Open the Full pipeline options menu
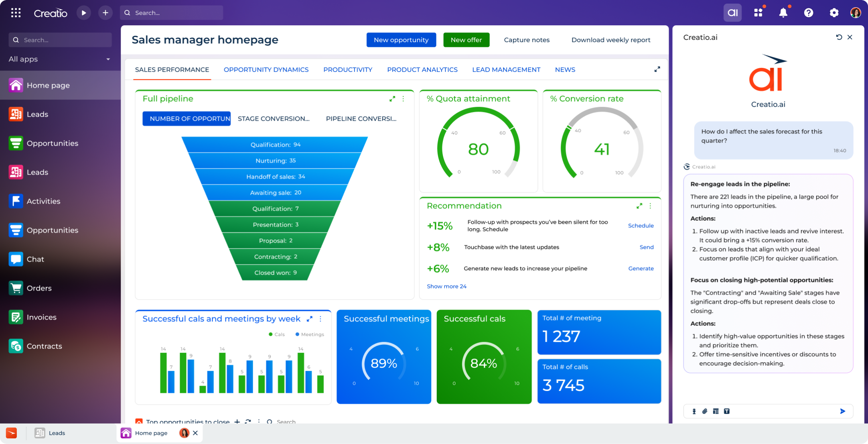Screen dimensions: 868x444 pos(403,99)
